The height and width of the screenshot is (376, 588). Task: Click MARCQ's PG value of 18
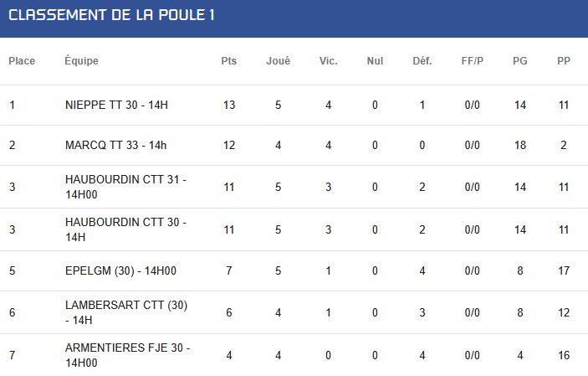519,145
